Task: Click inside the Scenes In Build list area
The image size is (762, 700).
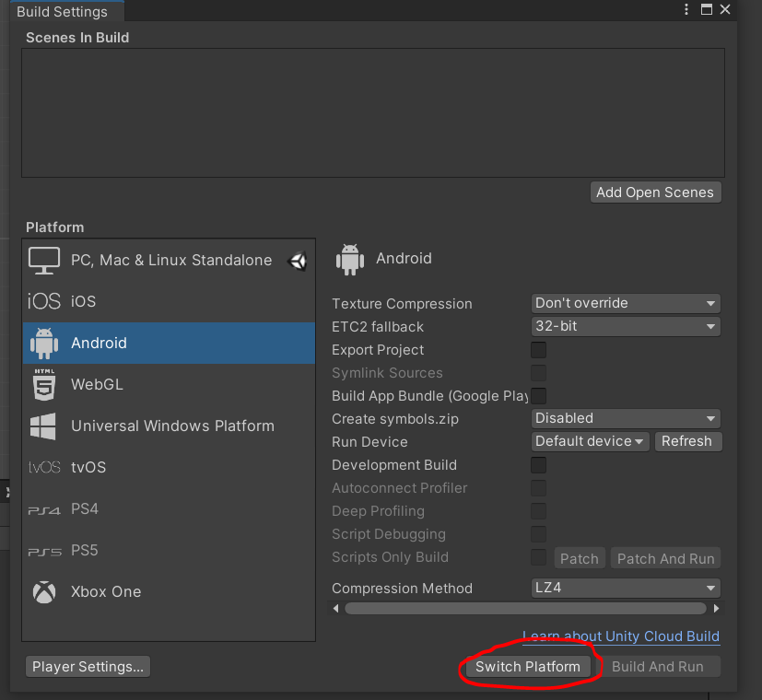Action: [x=373, y=112]
